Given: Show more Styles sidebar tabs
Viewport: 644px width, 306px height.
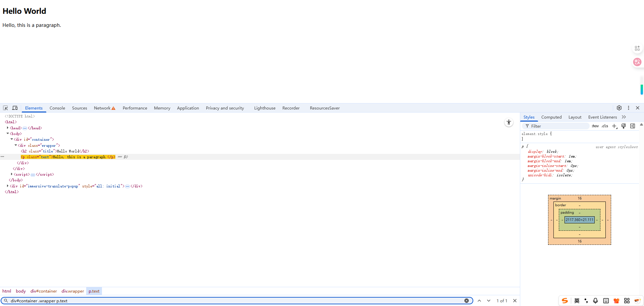Looking at the screenshot, I should [x=624, y=117].
